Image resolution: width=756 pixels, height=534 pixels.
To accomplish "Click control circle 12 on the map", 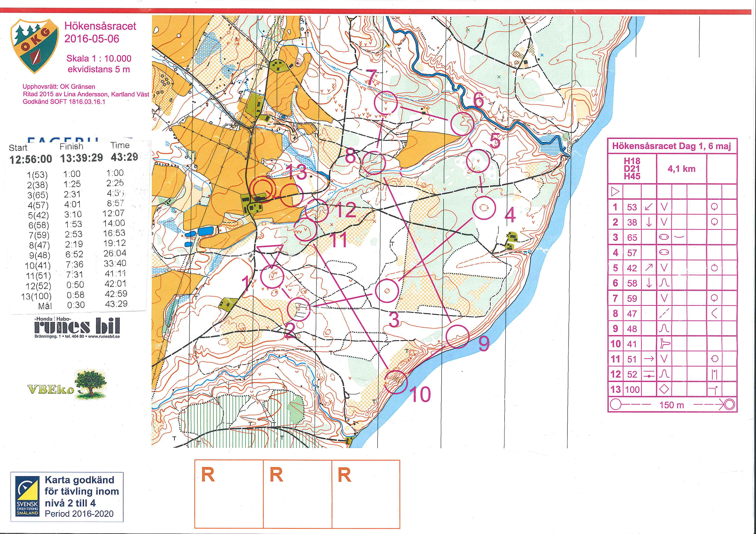I will click(x=317, y=211).
